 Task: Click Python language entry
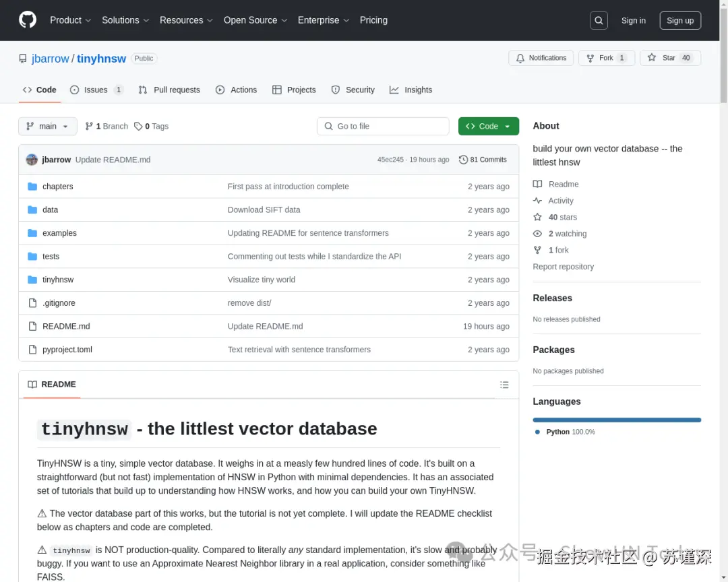click(565, 432)
